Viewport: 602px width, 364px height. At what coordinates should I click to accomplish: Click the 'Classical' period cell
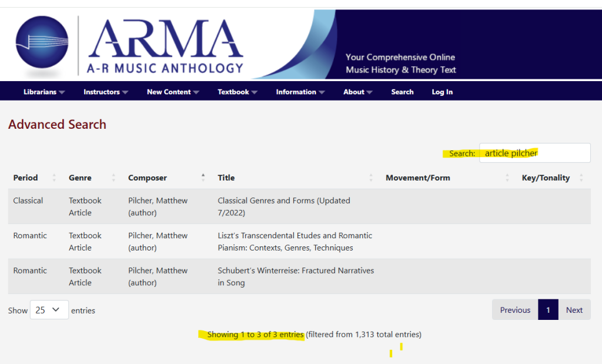(28, 201)
